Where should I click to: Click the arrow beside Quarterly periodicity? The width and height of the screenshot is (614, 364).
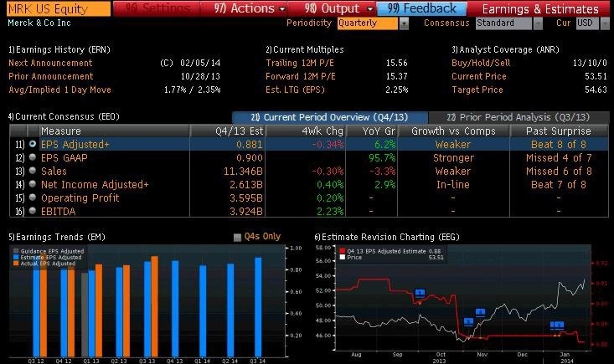coord(404,23)
